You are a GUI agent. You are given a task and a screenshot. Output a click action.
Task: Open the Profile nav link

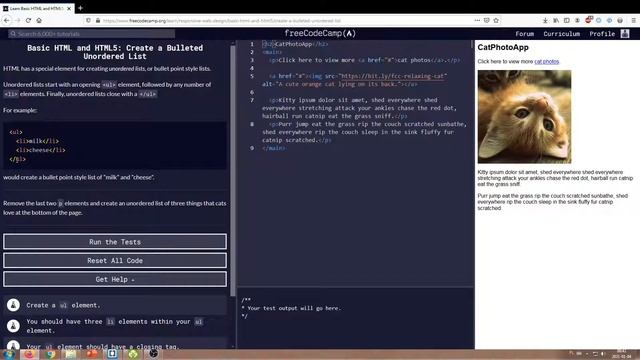pyautogui.click(x=602, y=34)
